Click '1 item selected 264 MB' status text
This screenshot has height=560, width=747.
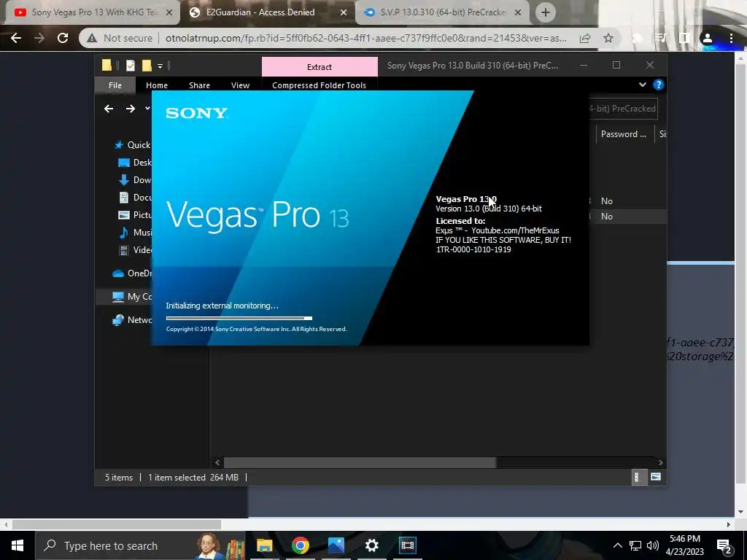[x=193, y=477]
